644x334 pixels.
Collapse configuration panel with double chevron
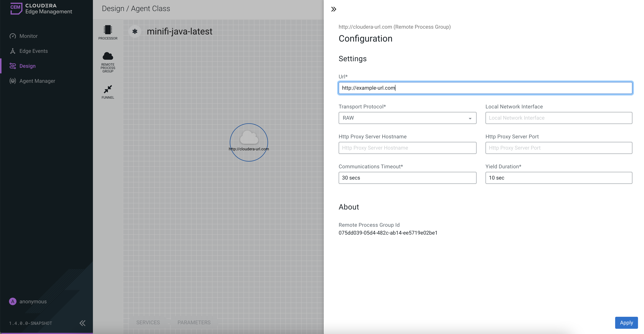[333, 9]
